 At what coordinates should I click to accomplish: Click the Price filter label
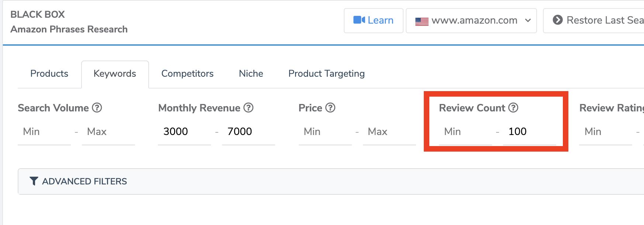[x=311, y=108]
